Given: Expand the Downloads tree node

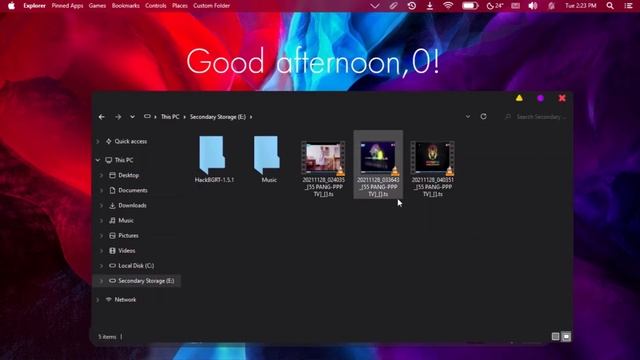Looking at the screenshot, I should click(101, 205).
